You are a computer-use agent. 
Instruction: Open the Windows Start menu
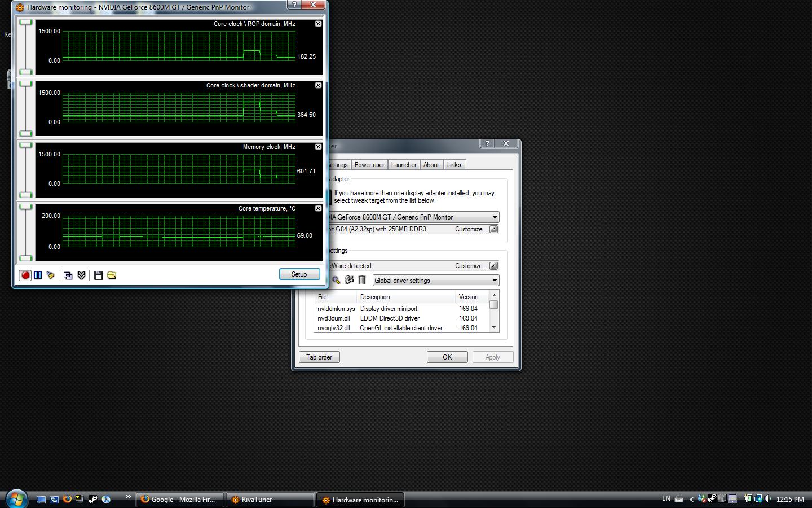tap(16, 500)
